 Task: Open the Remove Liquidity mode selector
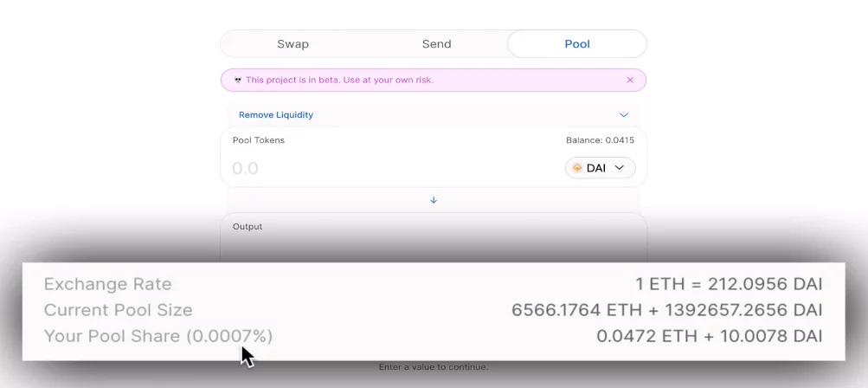click(434, 114)
